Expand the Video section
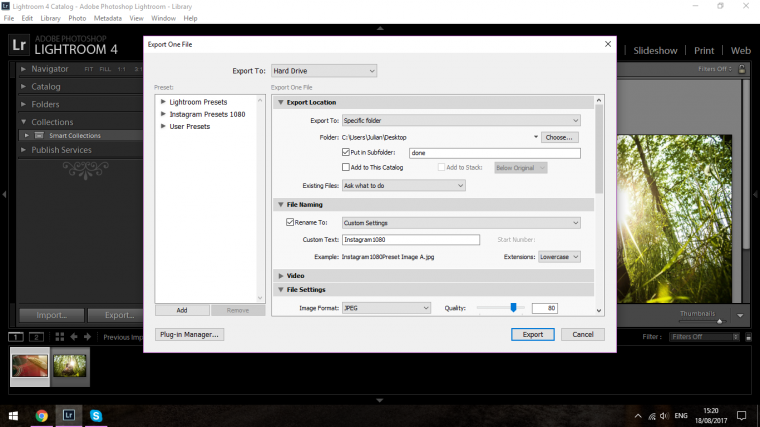760x427 pixels. click(x=281, y=276)
